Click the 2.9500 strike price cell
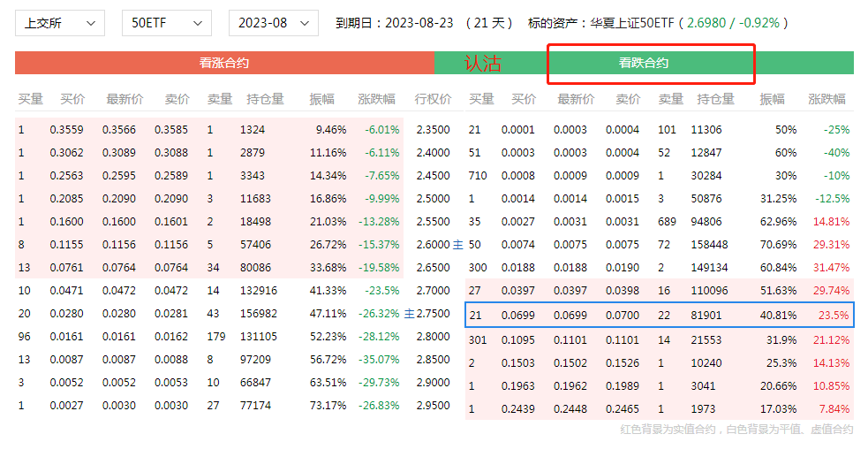 tap(433, 406)
